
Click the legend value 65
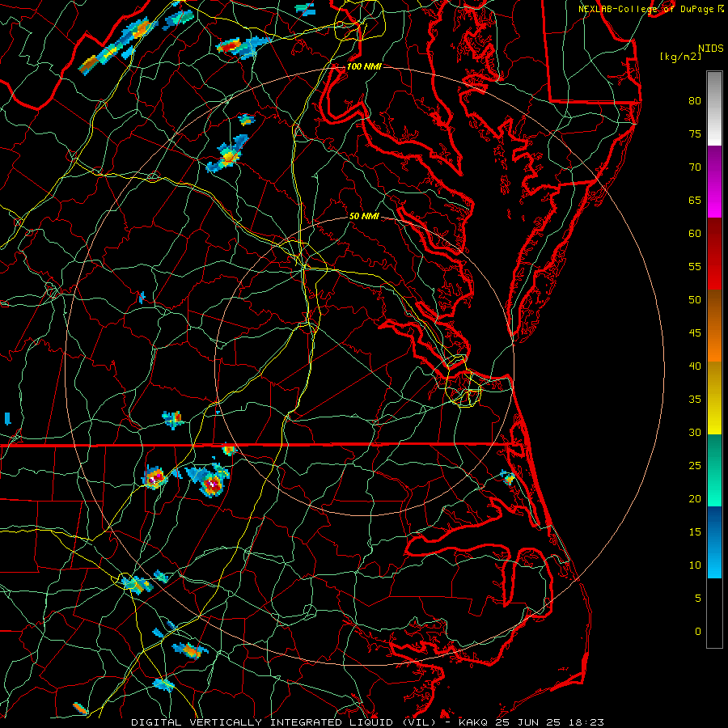tap(695, 200)
